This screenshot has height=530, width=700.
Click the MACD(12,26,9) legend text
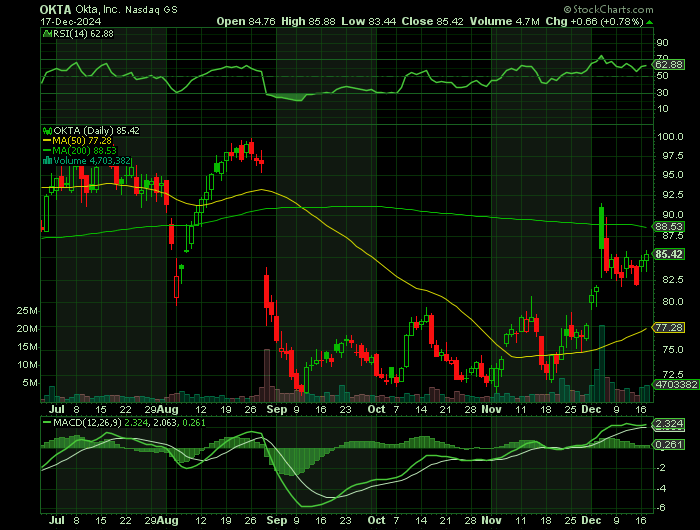coord(87,422)
